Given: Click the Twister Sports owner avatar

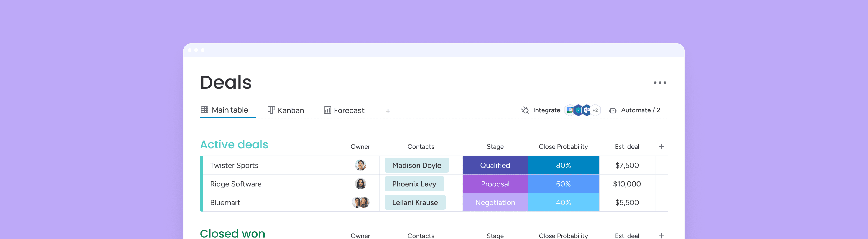Looking at the screenshot, I should coord(360,165).
